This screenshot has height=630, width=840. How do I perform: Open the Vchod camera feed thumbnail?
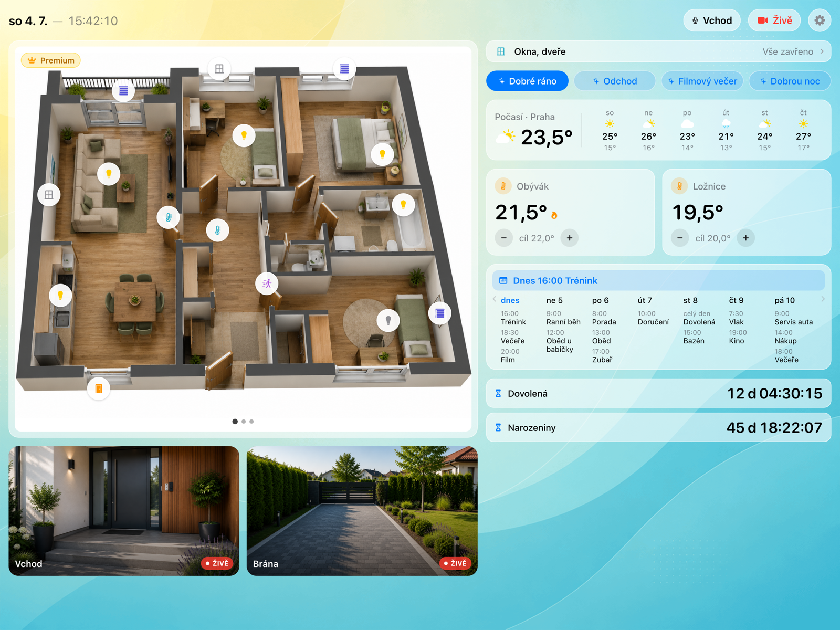tap(124, 511)
